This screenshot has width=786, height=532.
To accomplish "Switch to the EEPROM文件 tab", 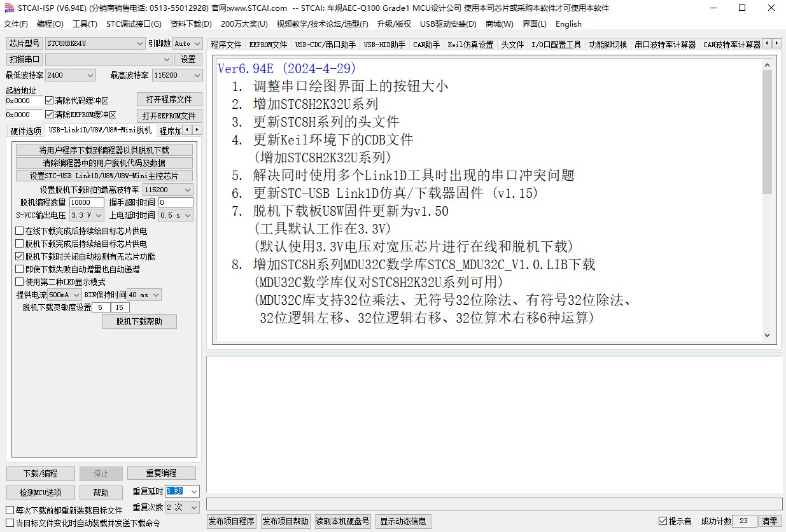I will (268, 45).
